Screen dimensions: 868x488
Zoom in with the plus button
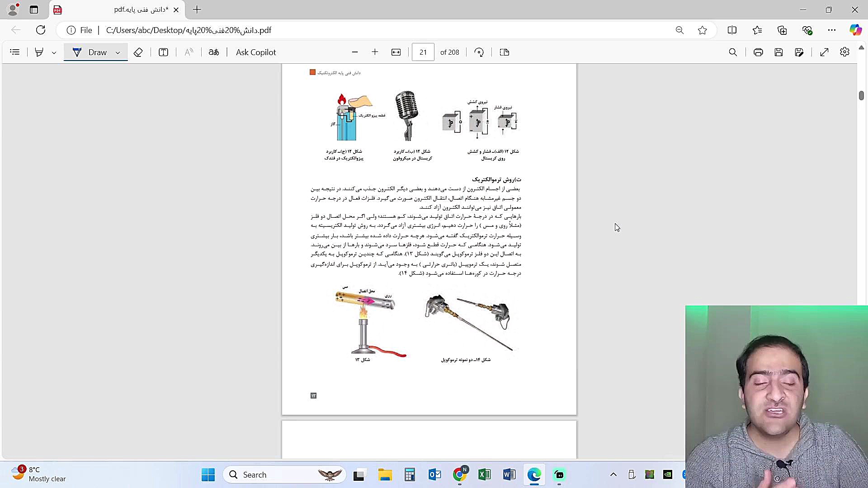point(375,52)
